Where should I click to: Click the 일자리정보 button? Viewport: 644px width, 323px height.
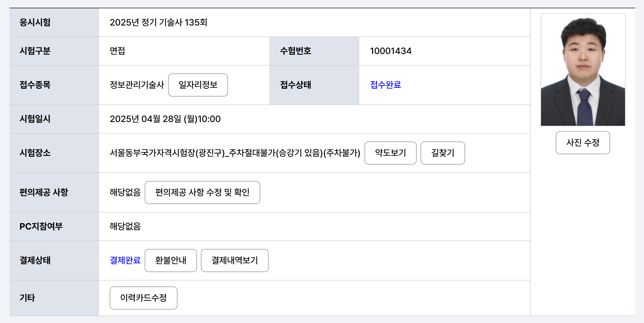coord(198,85)
